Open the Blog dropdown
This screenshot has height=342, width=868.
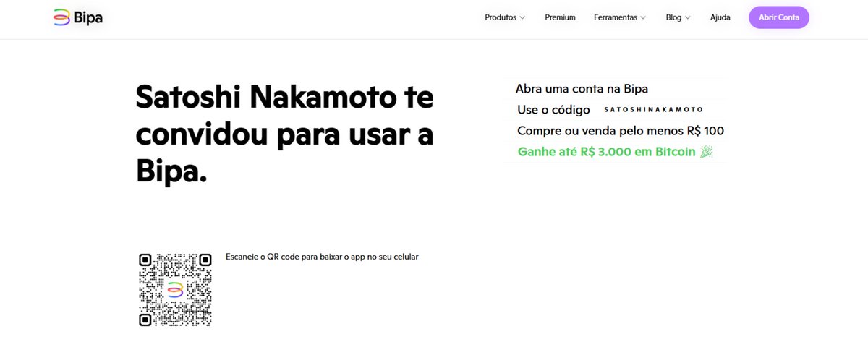[x=678, y=17]
